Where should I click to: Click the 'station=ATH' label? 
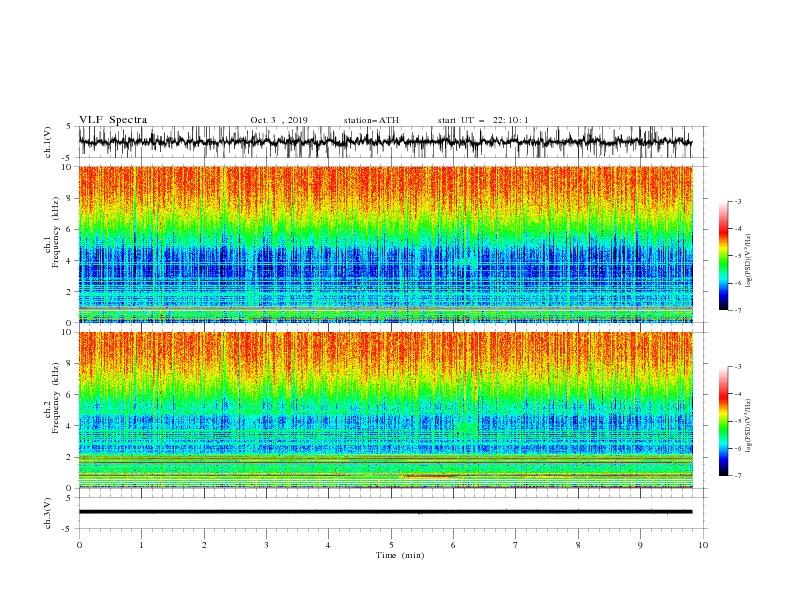(371, 120)
